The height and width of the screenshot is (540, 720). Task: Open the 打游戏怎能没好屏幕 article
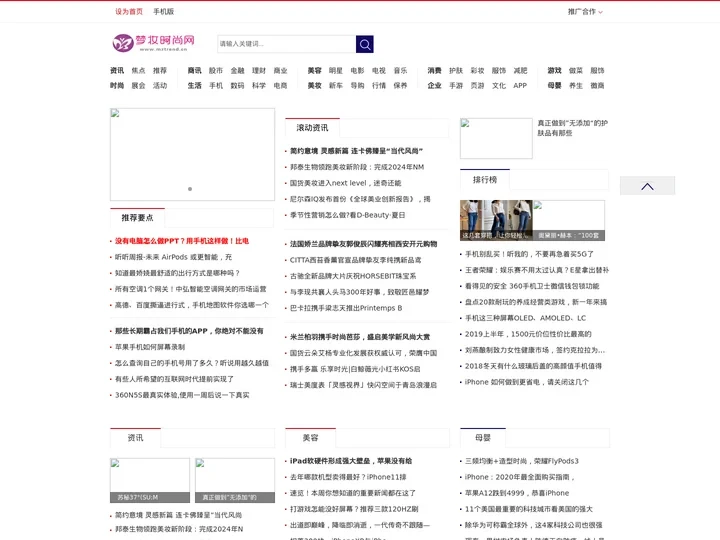tap(354, 509)
